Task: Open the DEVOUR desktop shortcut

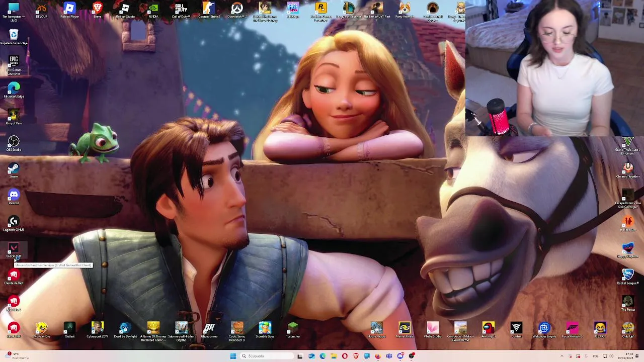Action: [x=41, y=11]
